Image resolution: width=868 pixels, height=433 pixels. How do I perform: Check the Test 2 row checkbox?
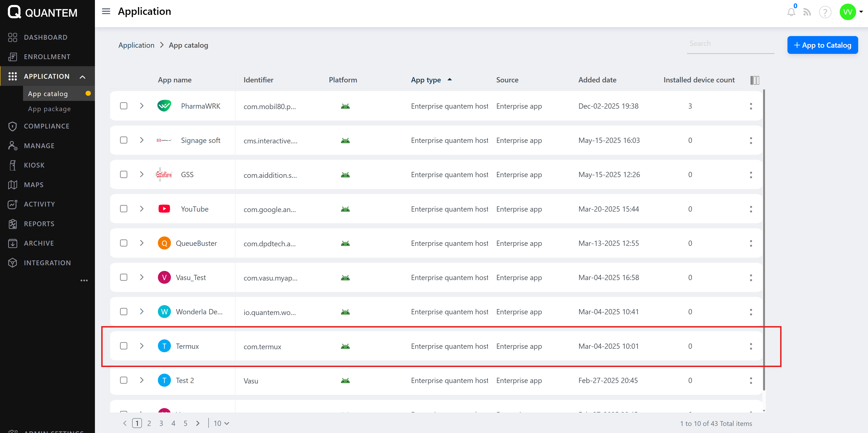coord(124,380)
